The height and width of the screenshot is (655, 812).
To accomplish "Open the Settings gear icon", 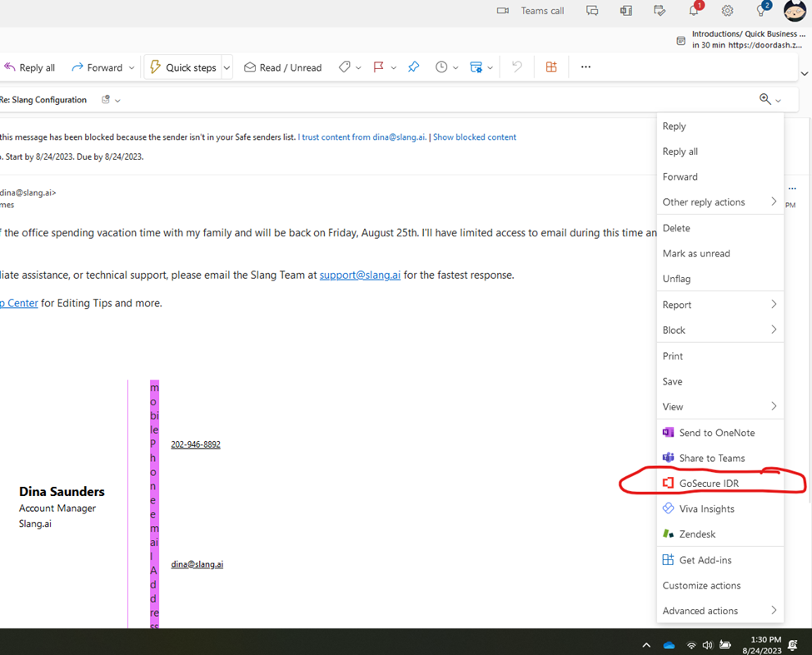I will [727, 11].
